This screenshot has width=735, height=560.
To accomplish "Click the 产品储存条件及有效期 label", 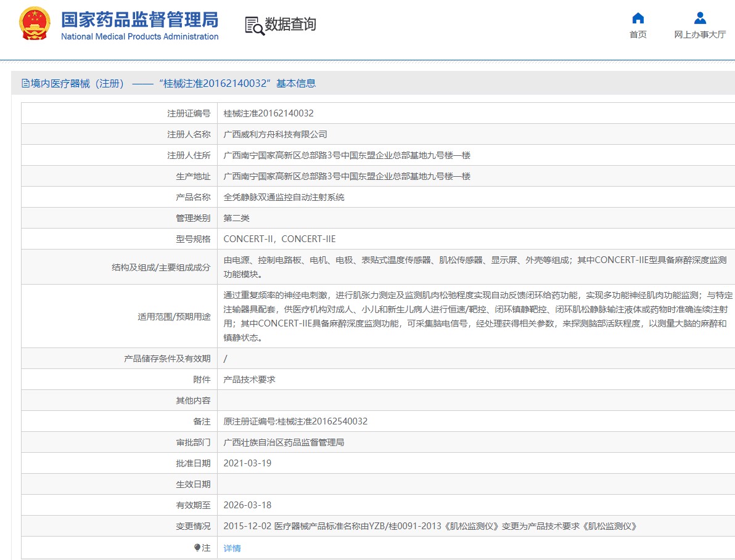I will (167, 359).
